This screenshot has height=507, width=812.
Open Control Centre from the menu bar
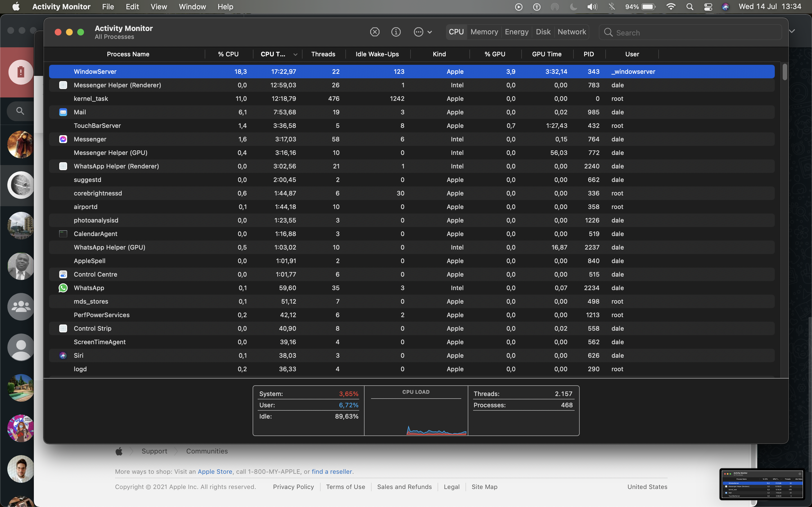click(x=708, y=7)
